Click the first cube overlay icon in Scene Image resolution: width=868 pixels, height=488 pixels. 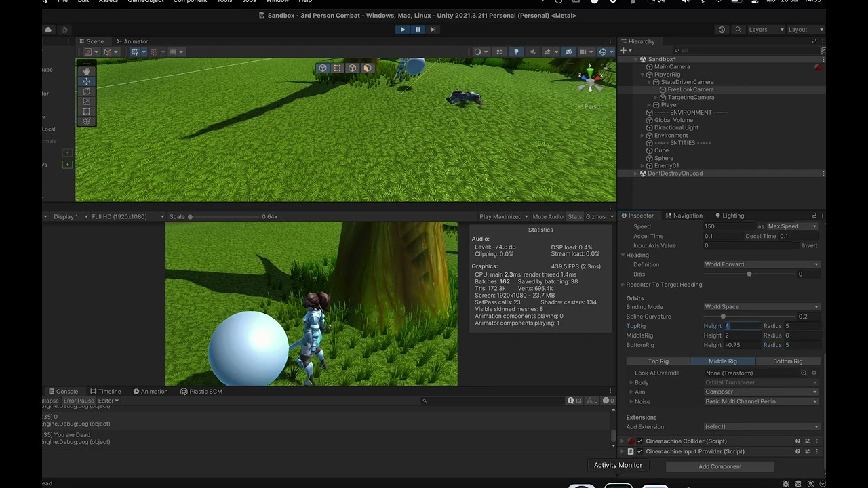coord(323,68)
